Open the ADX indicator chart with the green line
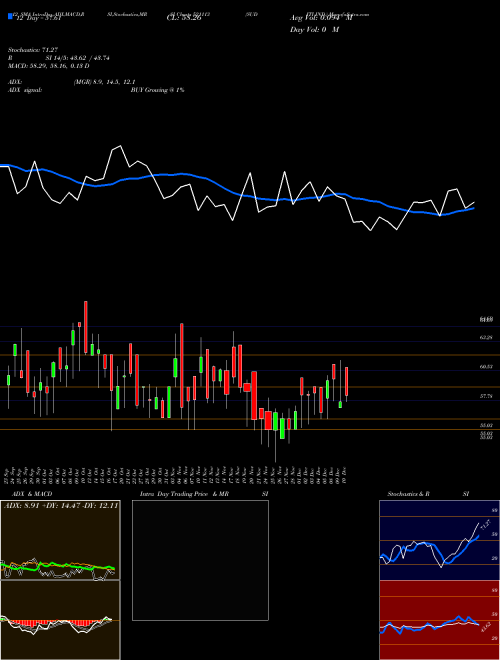 60,540
